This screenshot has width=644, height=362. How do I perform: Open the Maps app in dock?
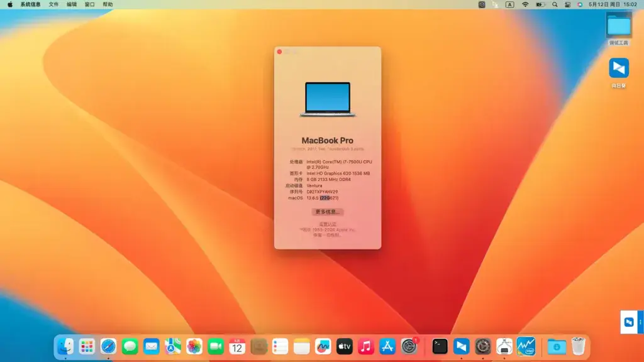point(173,346)
